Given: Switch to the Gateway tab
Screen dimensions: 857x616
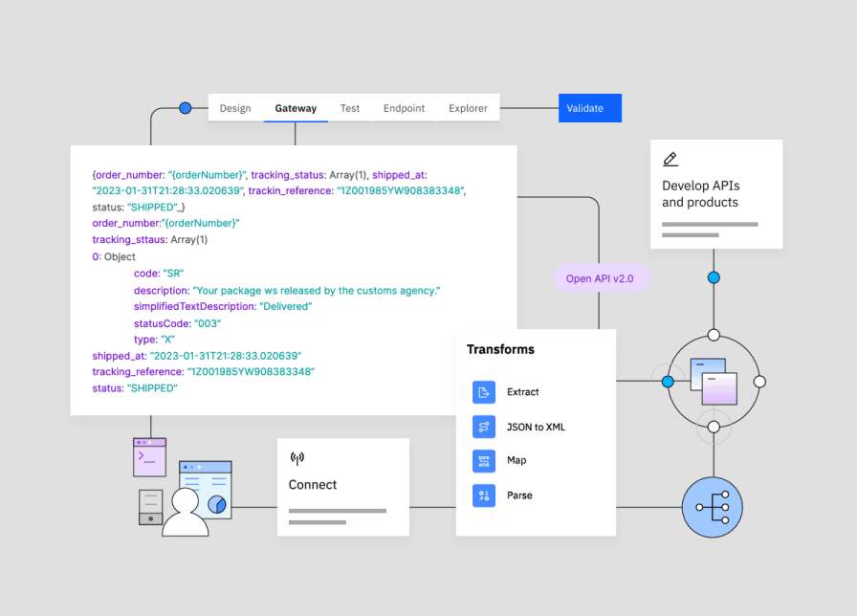Looking at the screenshot, I should 296,108.
